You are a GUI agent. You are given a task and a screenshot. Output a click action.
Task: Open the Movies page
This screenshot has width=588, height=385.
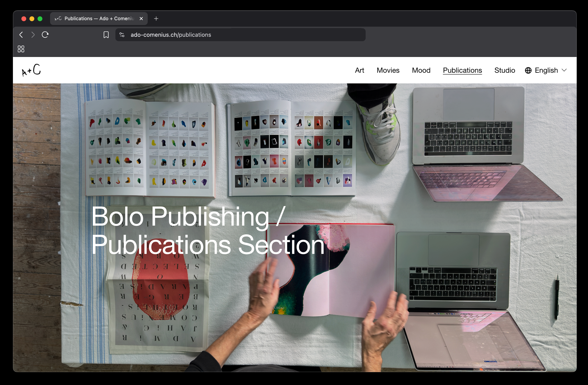(x=388, y=70)
